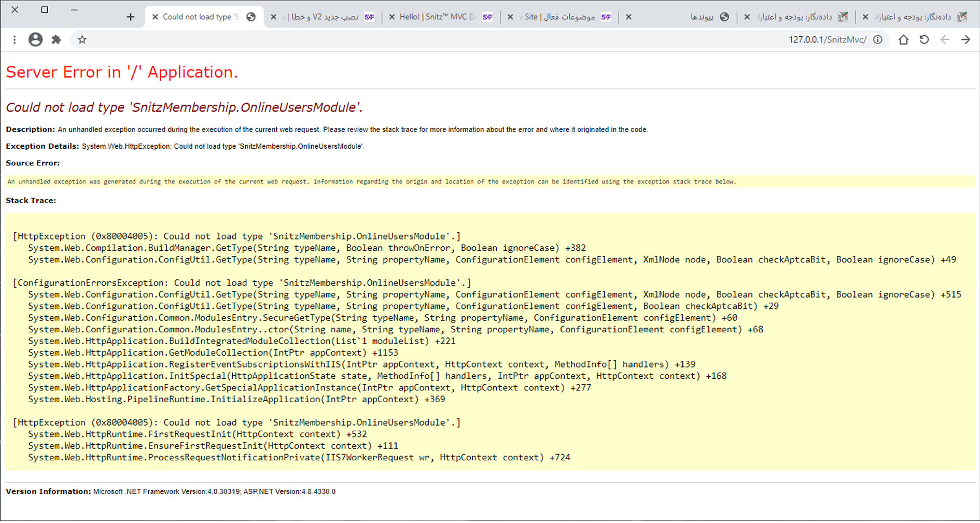Screen dimensions: 980x523
Task: Close the 'Hello! | Snitz MVC' tab
Action: pos(391,17)
